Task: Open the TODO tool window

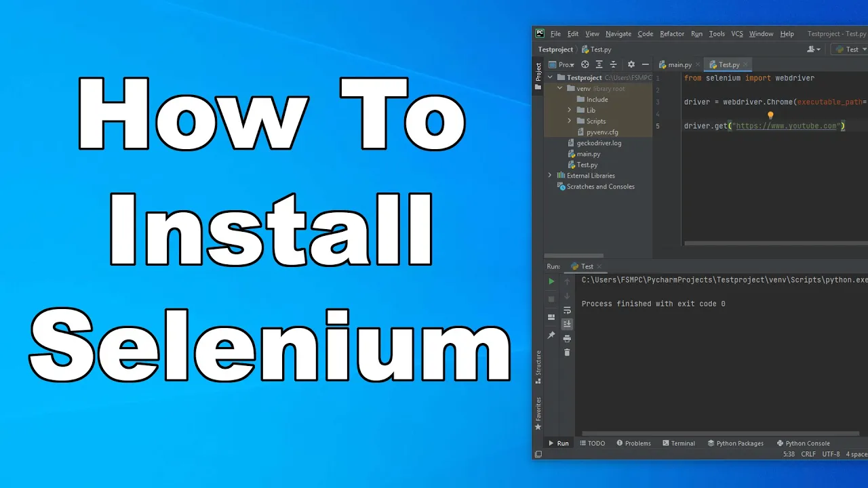Action: [592, 443]
